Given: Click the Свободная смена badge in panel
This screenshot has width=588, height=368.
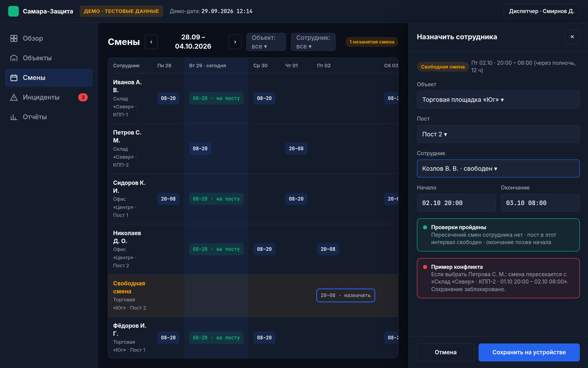Looking at the screenshot, I should coord(443,67).
